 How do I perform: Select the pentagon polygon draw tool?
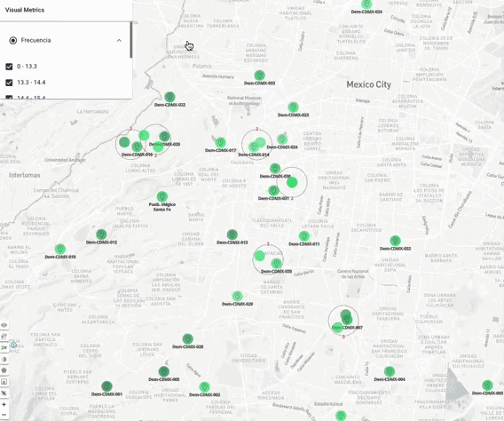[4, 370]
